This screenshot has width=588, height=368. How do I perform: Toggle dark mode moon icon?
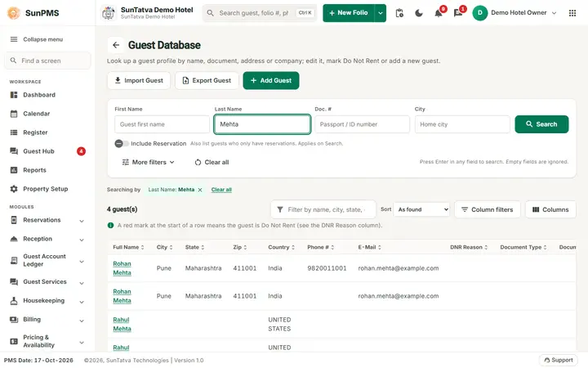click(x=419, y=13)
